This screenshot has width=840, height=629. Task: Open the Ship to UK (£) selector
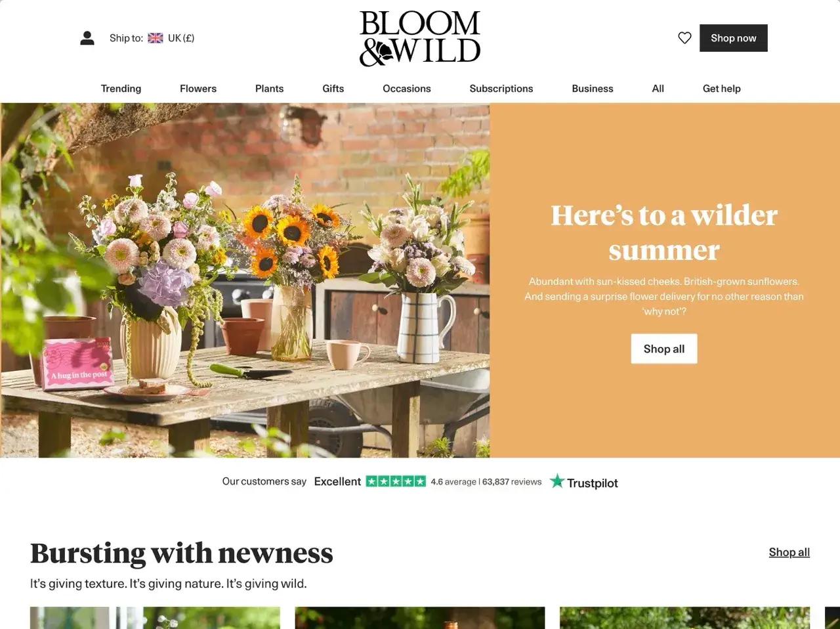[152, 38]
